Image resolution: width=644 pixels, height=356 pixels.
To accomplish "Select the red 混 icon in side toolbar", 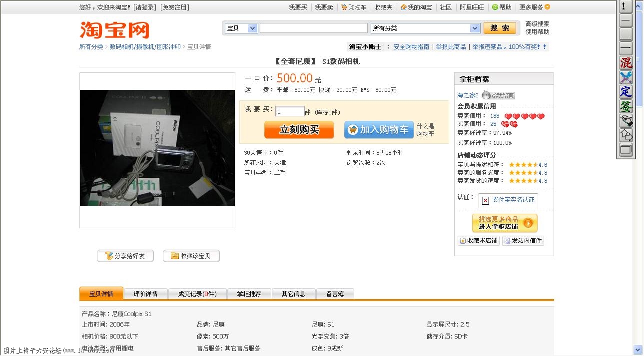I will point(625,63).
